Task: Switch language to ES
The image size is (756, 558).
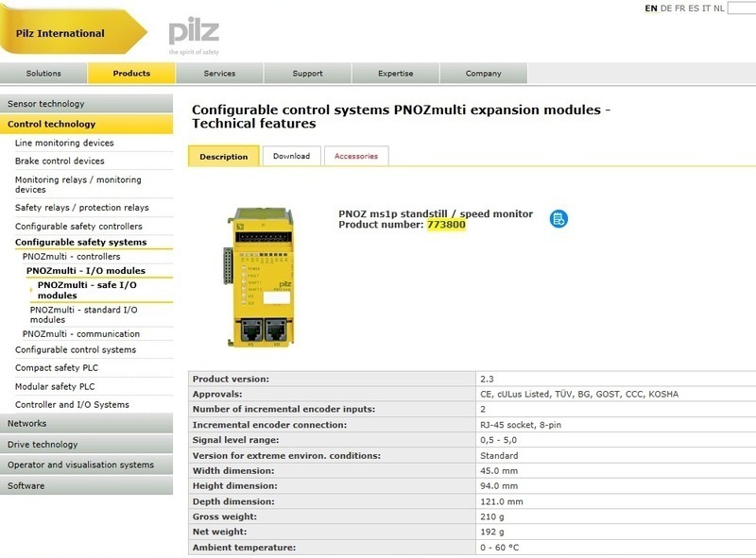Action: point(694,8)
